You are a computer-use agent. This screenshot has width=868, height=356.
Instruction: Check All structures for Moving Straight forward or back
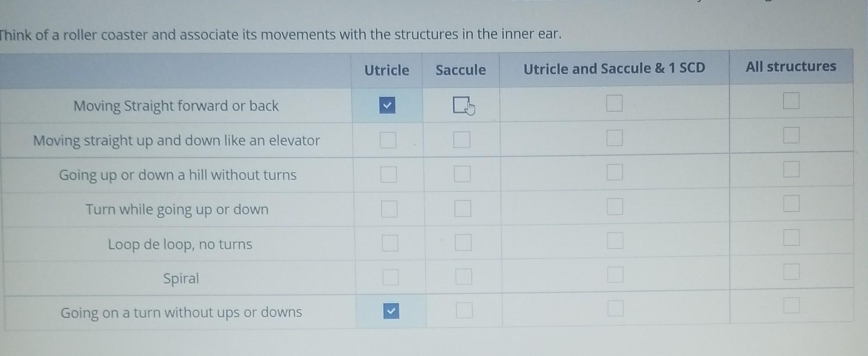(791, 101)
